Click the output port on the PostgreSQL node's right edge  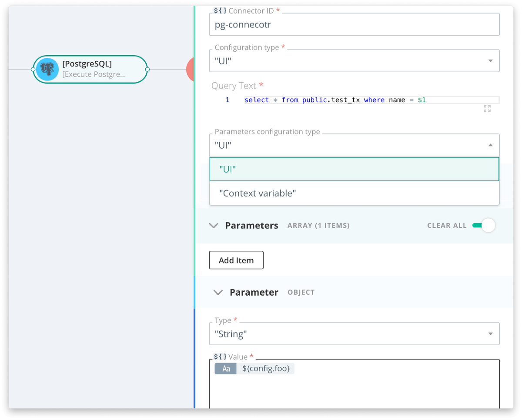pyautogui.click(x=147, y=69)
